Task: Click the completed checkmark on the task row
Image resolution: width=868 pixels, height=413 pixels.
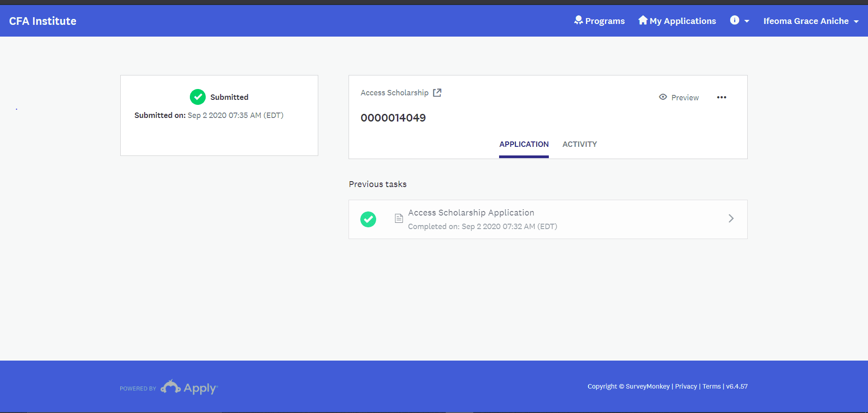Action: coord(368,219)
